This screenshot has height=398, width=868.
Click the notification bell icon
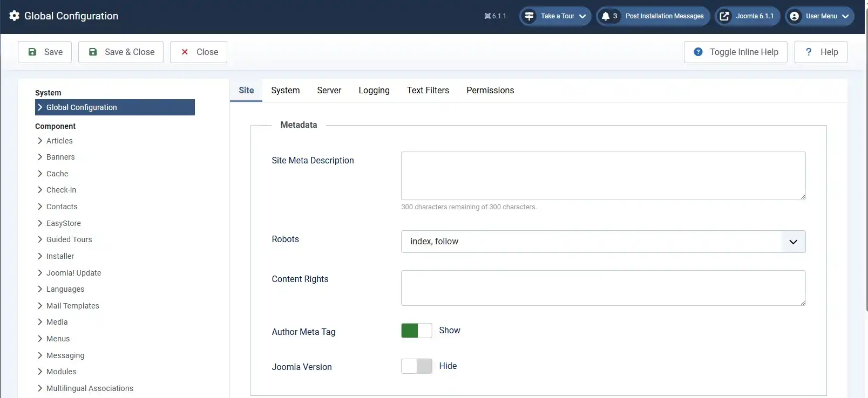click(x=606, y=16)
